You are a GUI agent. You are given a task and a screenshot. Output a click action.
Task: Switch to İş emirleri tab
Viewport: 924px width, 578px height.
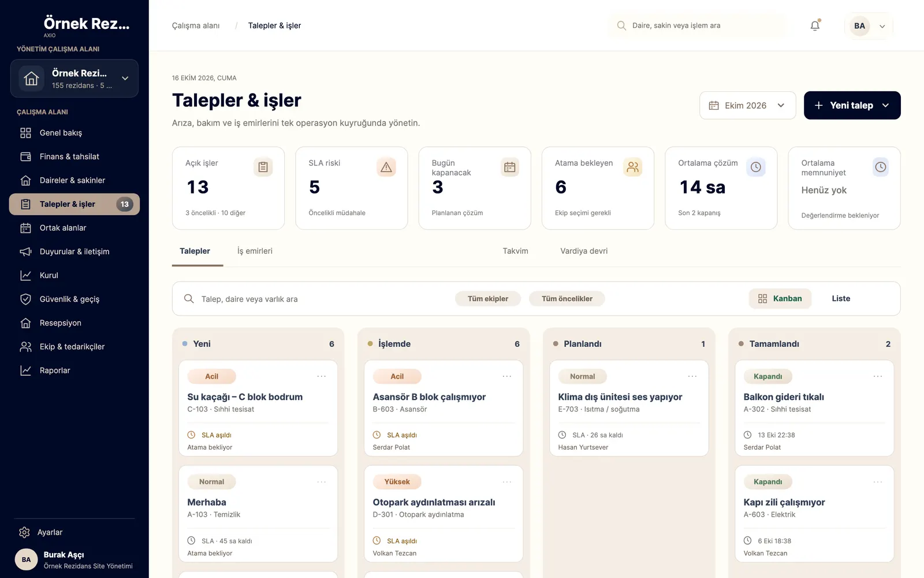[255, 251]
